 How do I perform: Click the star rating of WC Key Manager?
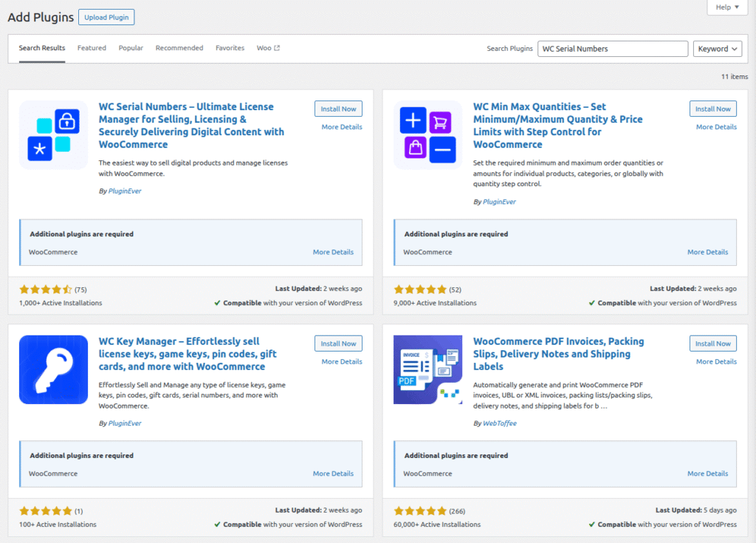46,511
